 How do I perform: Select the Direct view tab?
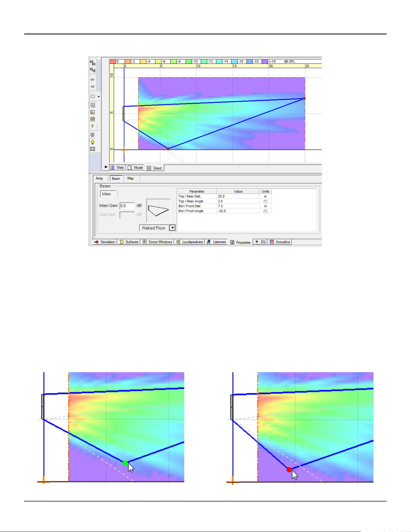point(154,168)
